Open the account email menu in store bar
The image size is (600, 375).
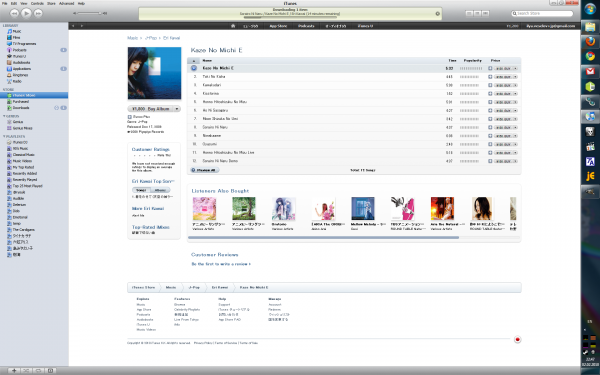coord(550,26)
